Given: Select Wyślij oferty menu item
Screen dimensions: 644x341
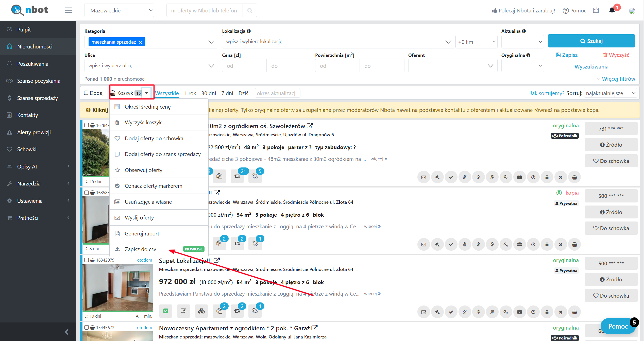Looking at the screenshot, I should point(159,218).
